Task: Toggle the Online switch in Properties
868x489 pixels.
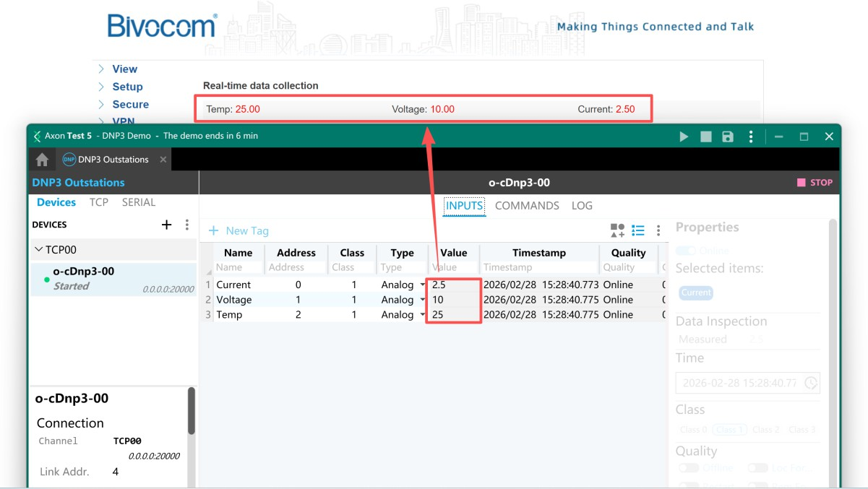Action: click(x=685, y=251)
